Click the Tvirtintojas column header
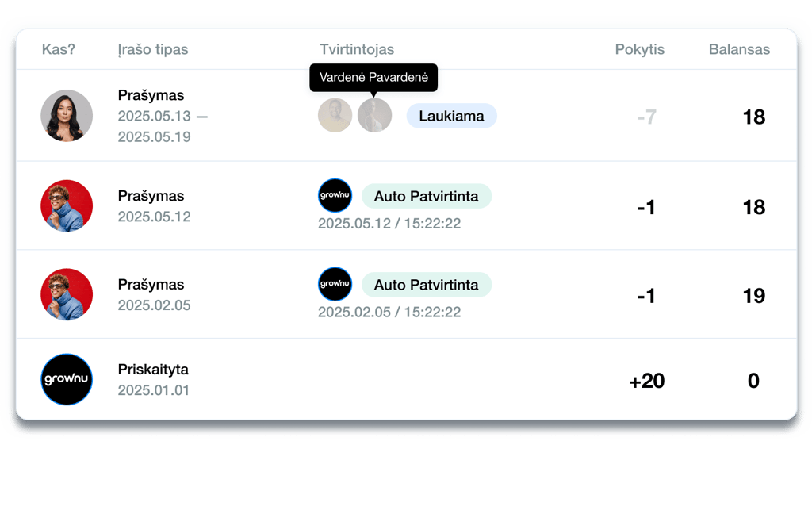Image resolution: width=812 pixels, height=514 pixels. pos(357,49)
